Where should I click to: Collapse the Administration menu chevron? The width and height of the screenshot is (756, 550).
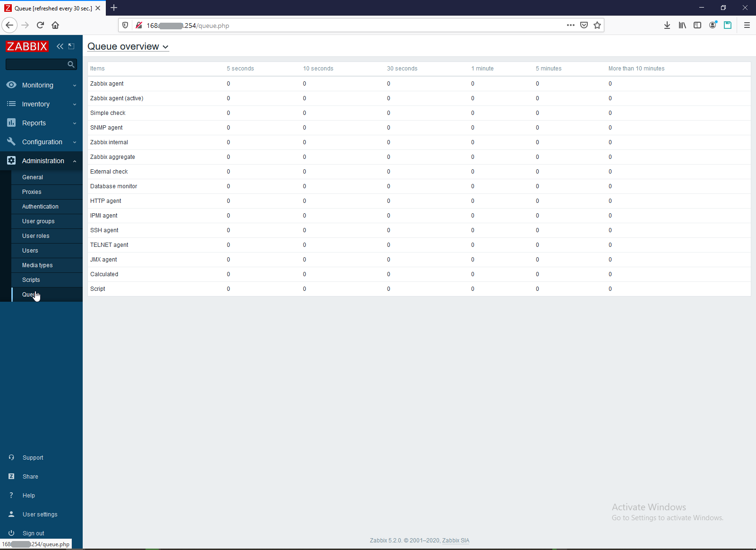(75, 161)
